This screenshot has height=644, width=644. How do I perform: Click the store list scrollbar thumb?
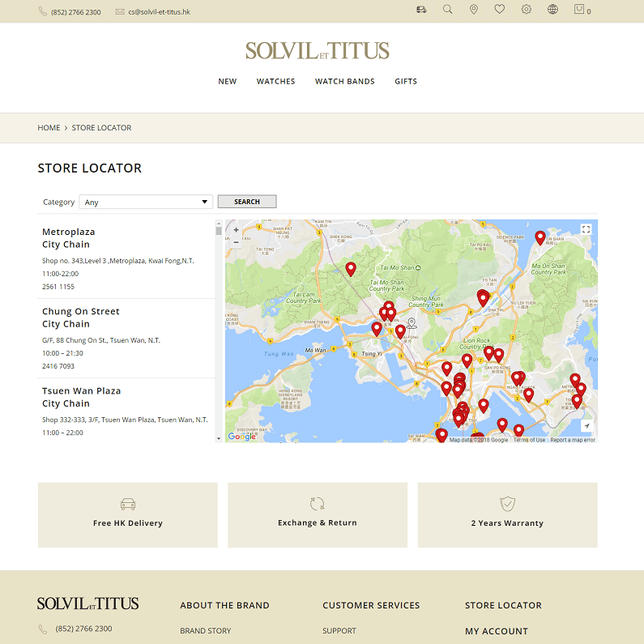tap(219, 231)
